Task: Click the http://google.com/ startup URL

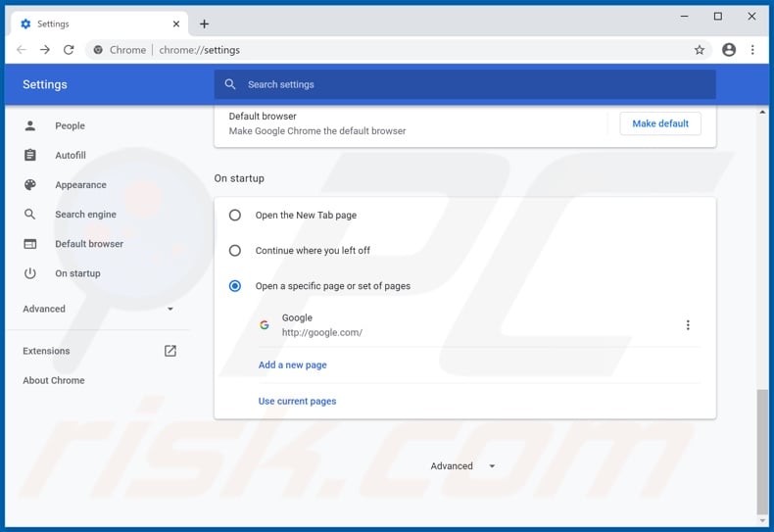Action: tap(322, 333)
